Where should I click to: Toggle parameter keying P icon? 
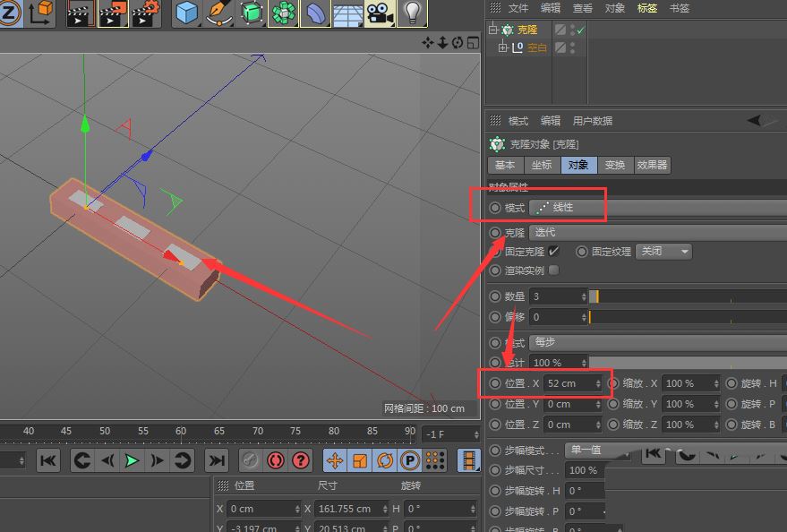[x=410, y=460]
